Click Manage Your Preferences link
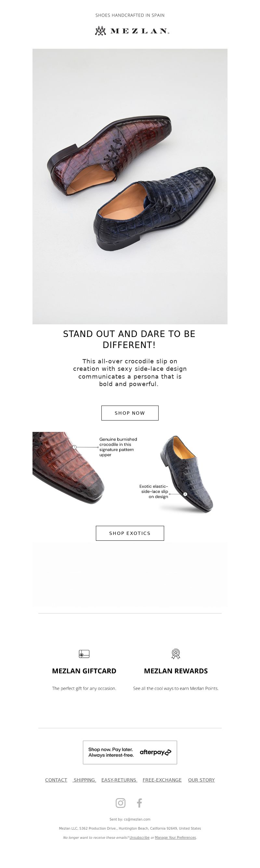Viewport: 260px width, 868px height. [175, 837]
